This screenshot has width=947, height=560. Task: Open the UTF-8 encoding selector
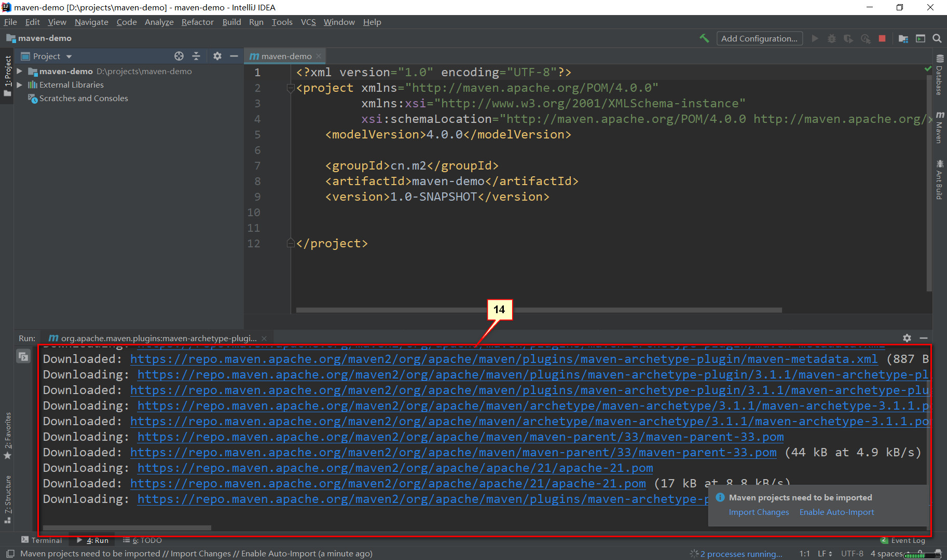point(852,554)
